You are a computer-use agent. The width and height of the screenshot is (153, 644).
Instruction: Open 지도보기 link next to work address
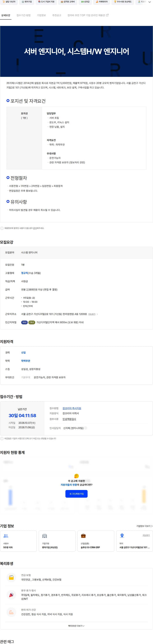tap(92, 314)
